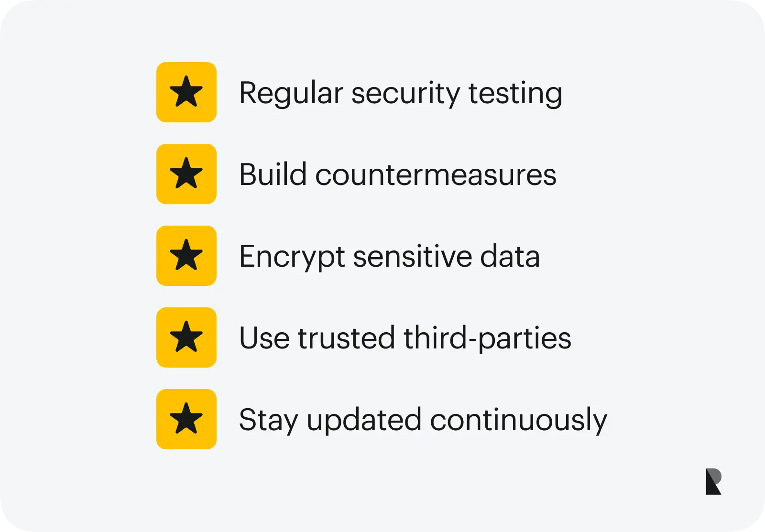
Task: Click the word "Regular" in the first item
Action: tap(291, 93)
